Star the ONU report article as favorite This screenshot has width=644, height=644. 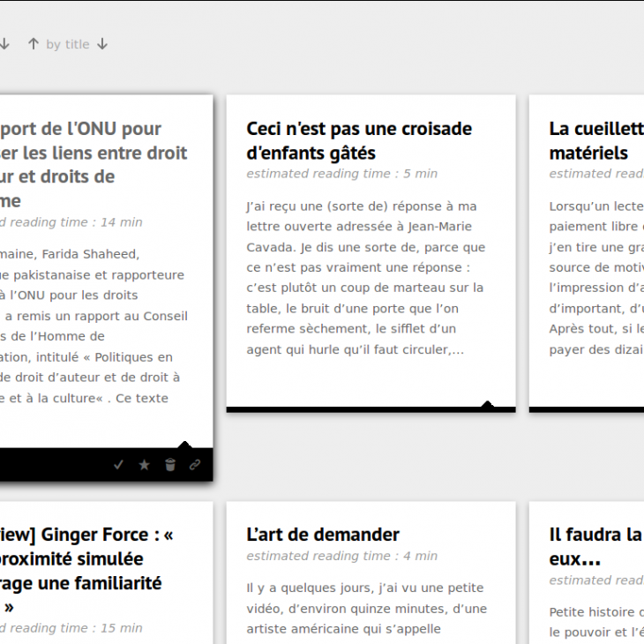tap(144, 465)
